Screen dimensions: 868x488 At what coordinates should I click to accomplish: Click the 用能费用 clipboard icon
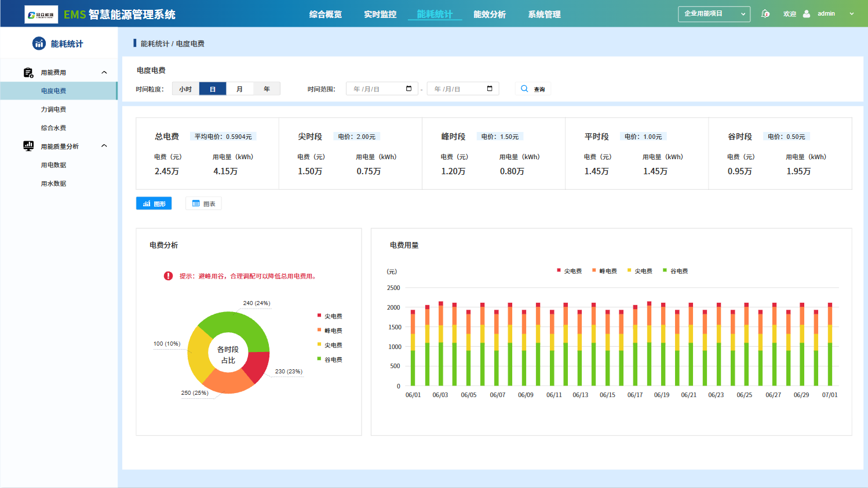[x=28, y=72]
